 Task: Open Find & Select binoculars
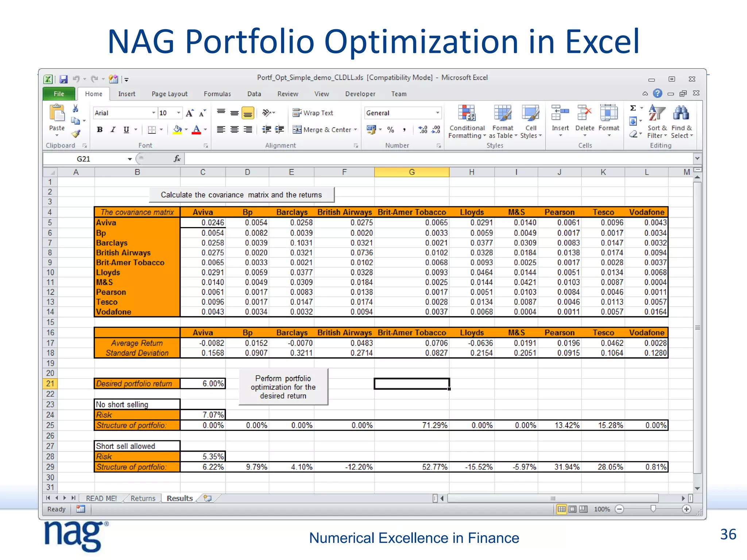pyautogui.click(x=681, y=121)
